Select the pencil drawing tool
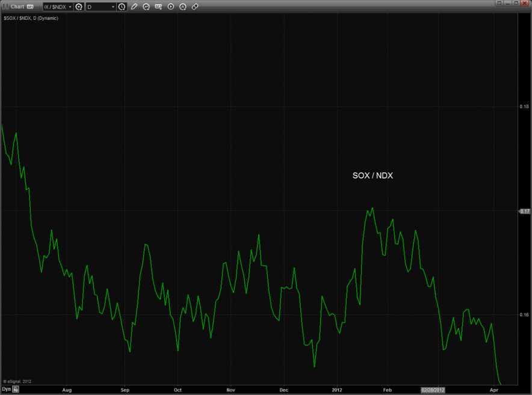Screen dimensions: 532x395 click(134, 7)
